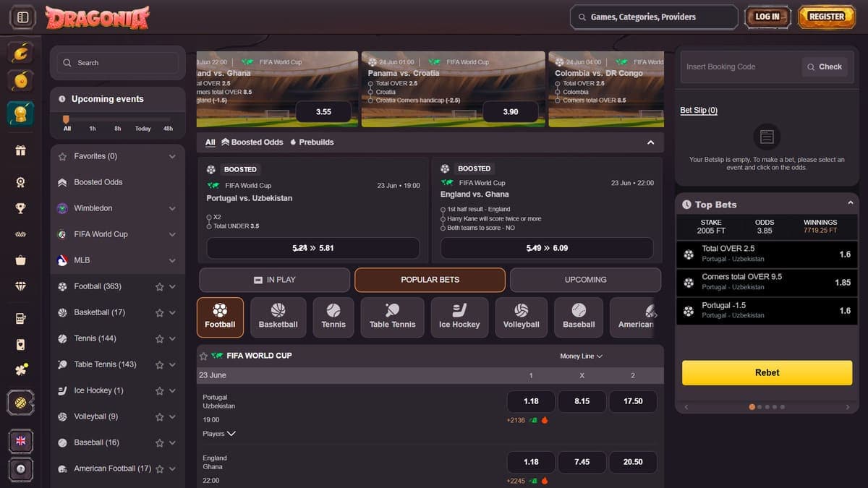
Task: Click the yellow ball icon in left rail
Action: pos(21,403)
